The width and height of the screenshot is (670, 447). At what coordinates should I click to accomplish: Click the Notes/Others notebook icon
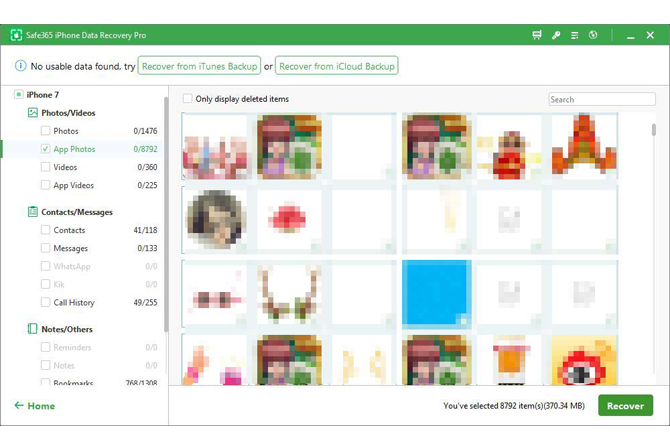(x=33, y=329)
